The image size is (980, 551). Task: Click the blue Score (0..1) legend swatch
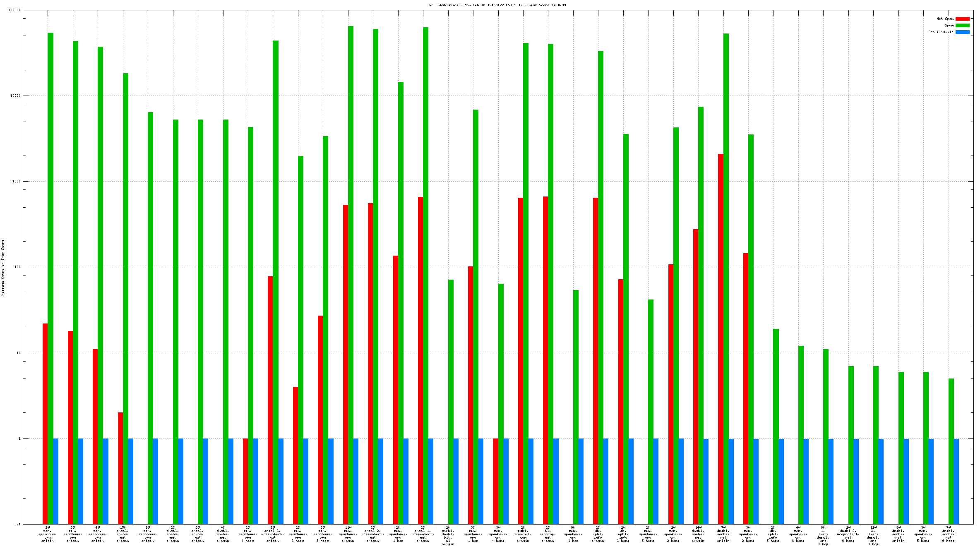pyautogui.click(x=962, y=32)
